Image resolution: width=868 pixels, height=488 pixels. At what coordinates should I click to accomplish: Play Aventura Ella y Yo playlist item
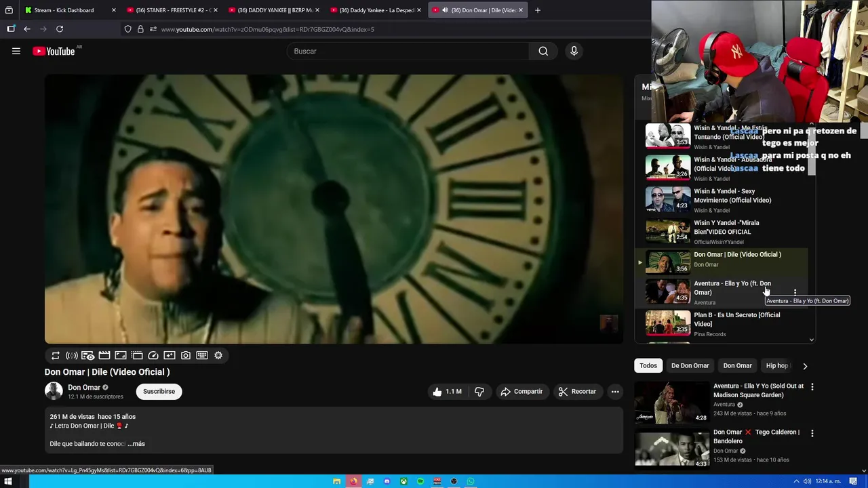tap(722, 293)
